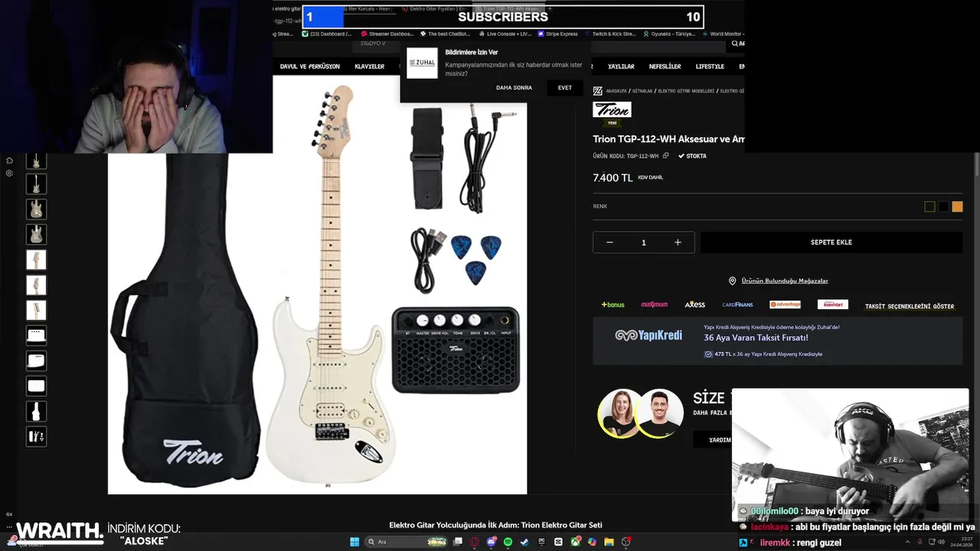The image size is (980, 551).
Task: Copy product code with the copy icon
Action: pyautogui.click(x=665, y=156)
